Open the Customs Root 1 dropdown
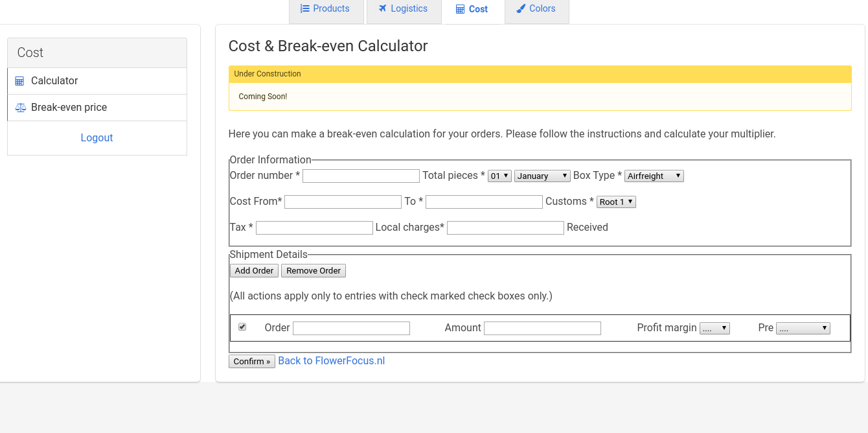The image size is (868, 433). coord(616,202)
